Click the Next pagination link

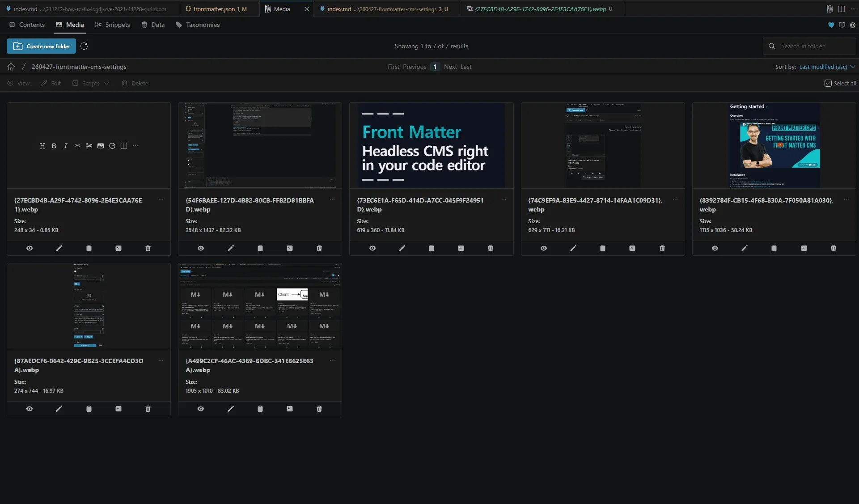tap(450, 67)
